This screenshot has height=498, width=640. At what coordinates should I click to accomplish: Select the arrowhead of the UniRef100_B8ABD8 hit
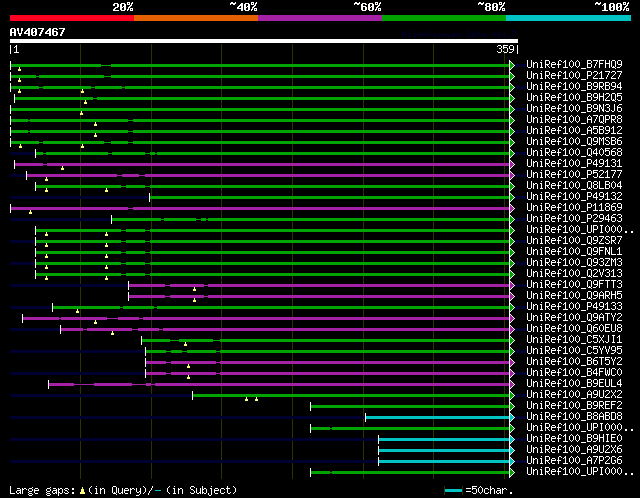pyautogui.click(x=512, y=416)
